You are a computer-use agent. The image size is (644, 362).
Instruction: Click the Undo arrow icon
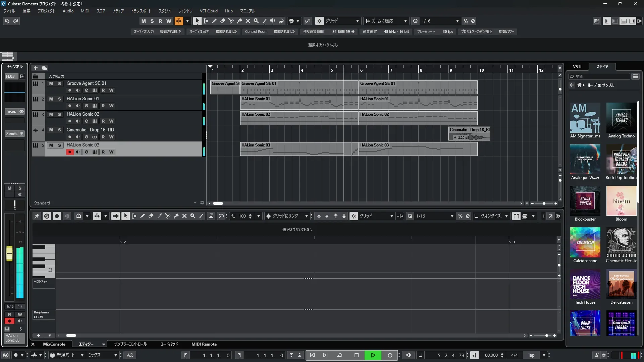click(7, 21)
